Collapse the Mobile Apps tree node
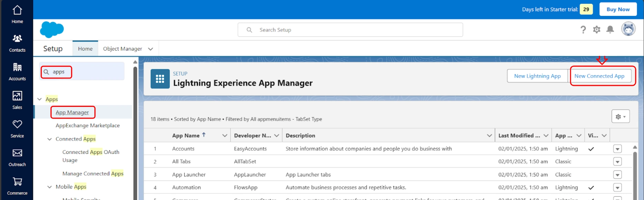This screenshot has height=200, width=644. click(x=49, y=187)
